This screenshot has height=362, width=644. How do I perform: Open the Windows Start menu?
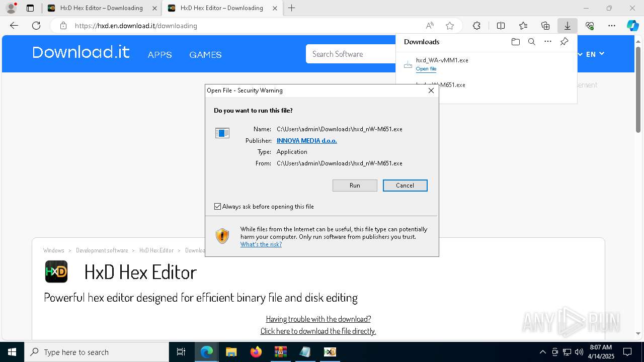pos(12,352)
